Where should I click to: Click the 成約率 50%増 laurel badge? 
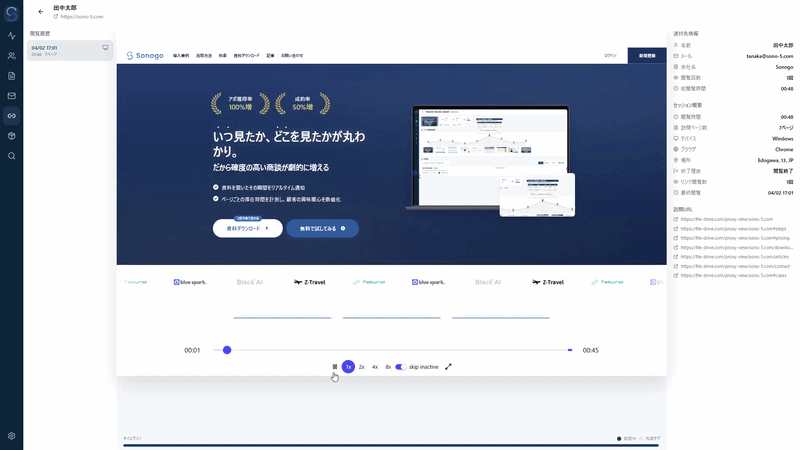click(x=303, y=104)
